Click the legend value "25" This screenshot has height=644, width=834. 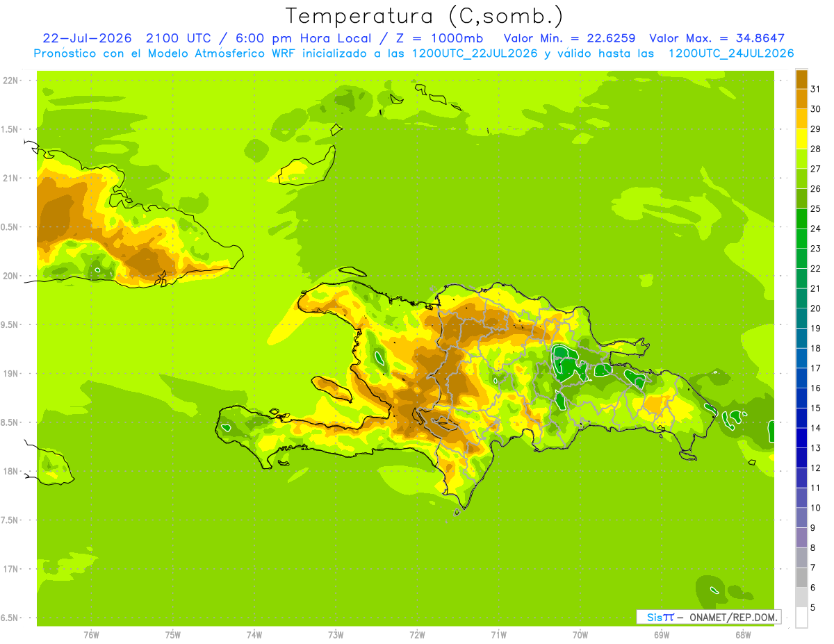point(815,208)
